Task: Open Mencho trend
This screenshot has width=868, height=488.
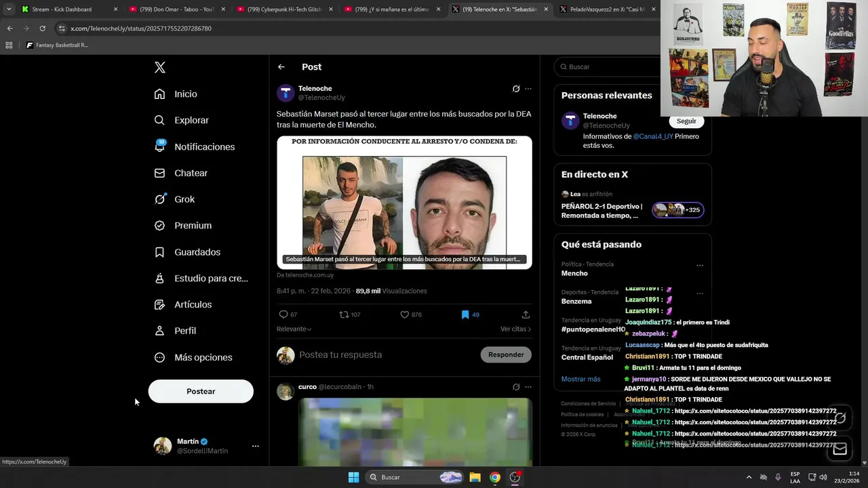Action: 574,273
